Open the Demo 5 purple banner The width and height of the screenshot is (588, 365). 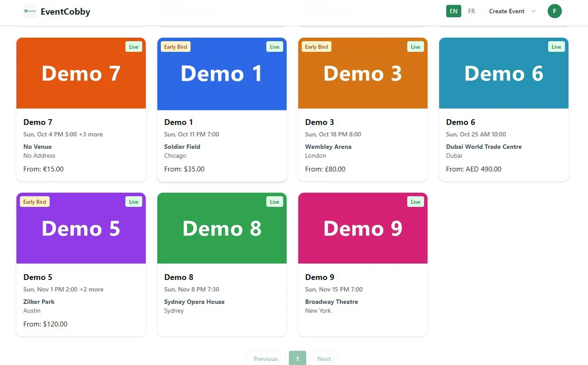tap(81, 228)
